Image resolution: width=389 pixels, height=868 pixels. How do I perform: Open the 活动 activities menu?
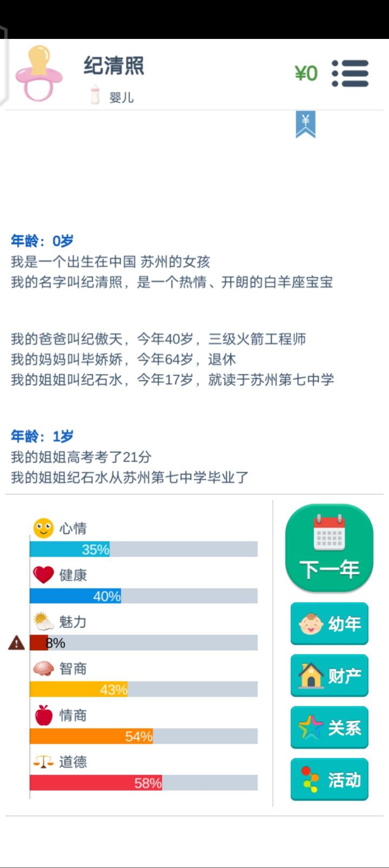pyautogui.click(x=329, y=779)
